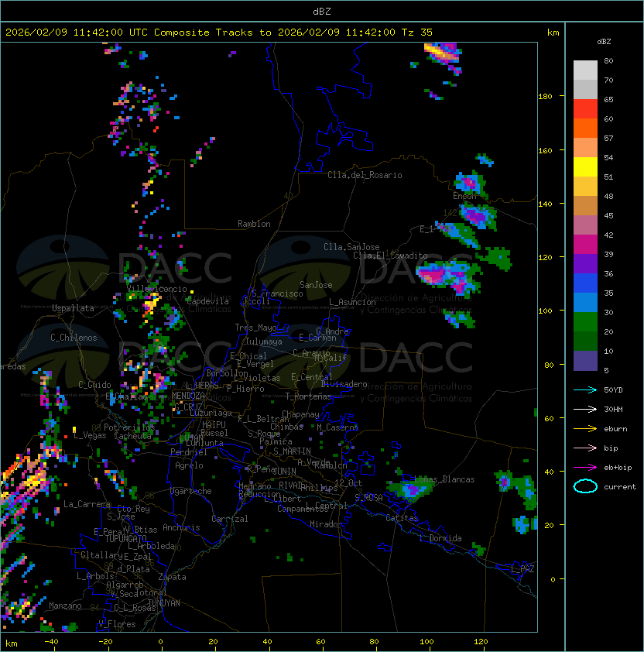
Task: Click the 'La_Carrera' map label
Action: point(87,504)
